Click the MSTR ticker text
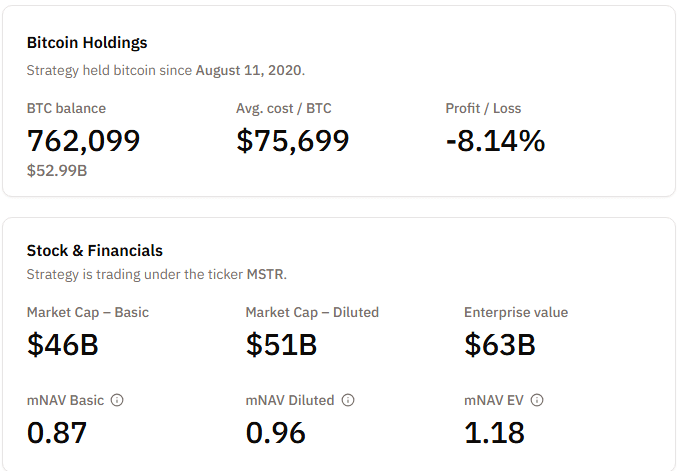The width and height of the screenshot is (682, 471). pyautogui.click(x=269, y=274)
